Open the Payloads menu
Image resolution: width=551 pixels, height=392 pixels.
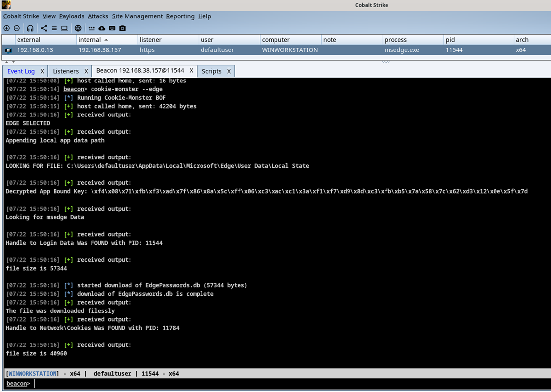pyautogui.click(x=72, y=16)
